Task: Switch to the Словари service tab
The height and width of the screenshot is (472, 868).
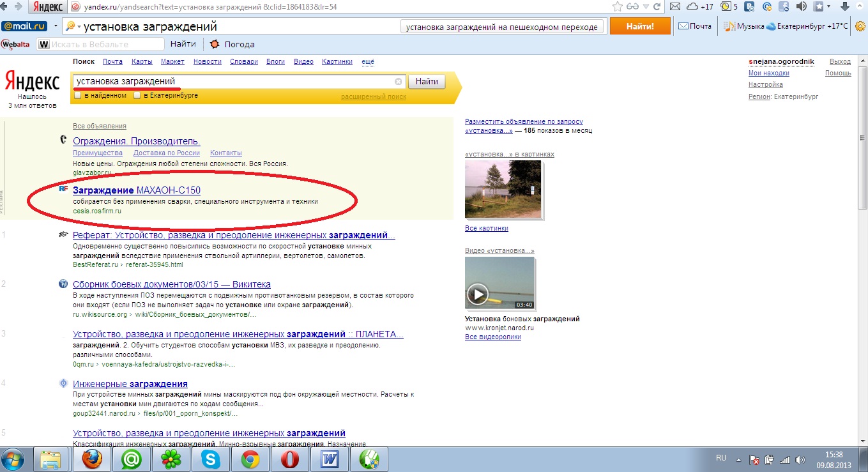Action: pyautogui.click(x=244, y=62)
